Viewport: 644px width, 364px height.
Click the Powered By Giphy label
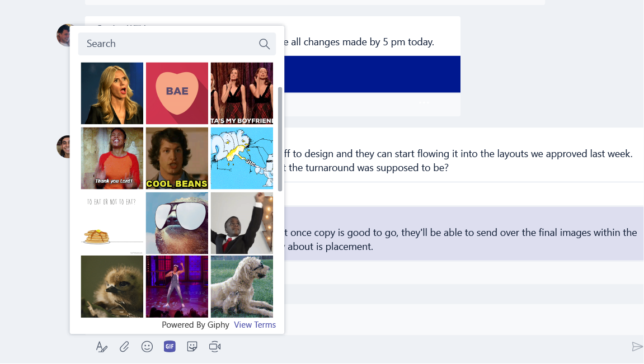(195, 324)
